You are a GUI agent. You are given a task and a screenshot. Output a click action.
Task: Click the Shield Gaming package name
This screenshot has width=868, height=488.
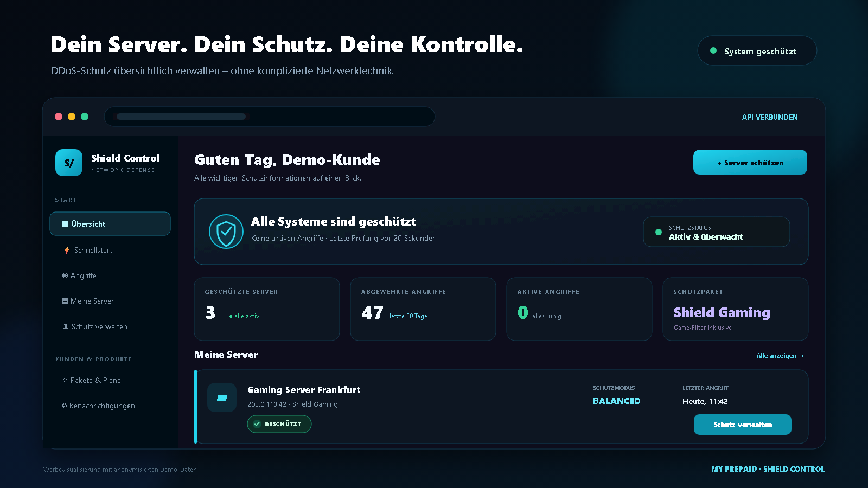point(722,312)
